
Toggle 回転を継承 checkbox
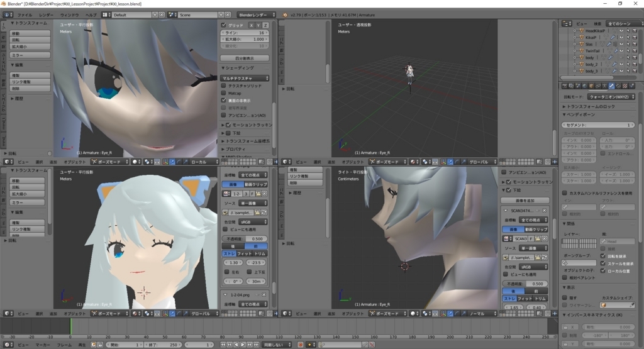click(603, 256)
